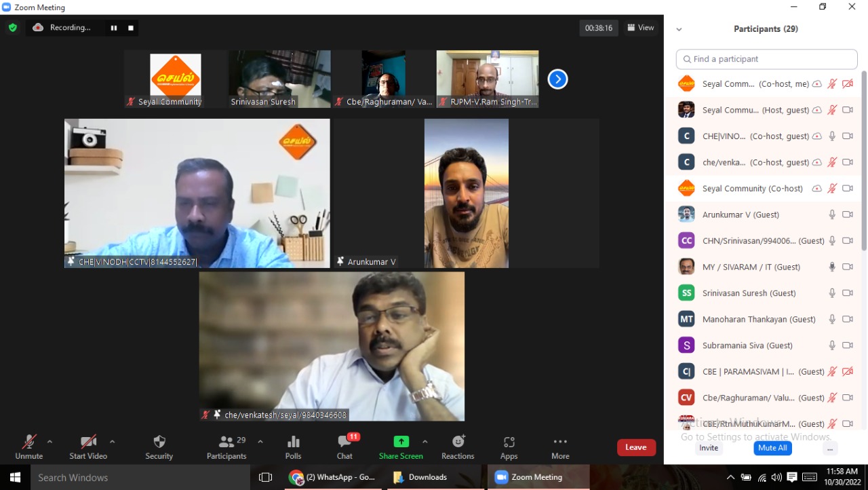The height and width of the screenshot is (490, 868).
Task: Collapse Participants panel with chevron
Action: 679,29
